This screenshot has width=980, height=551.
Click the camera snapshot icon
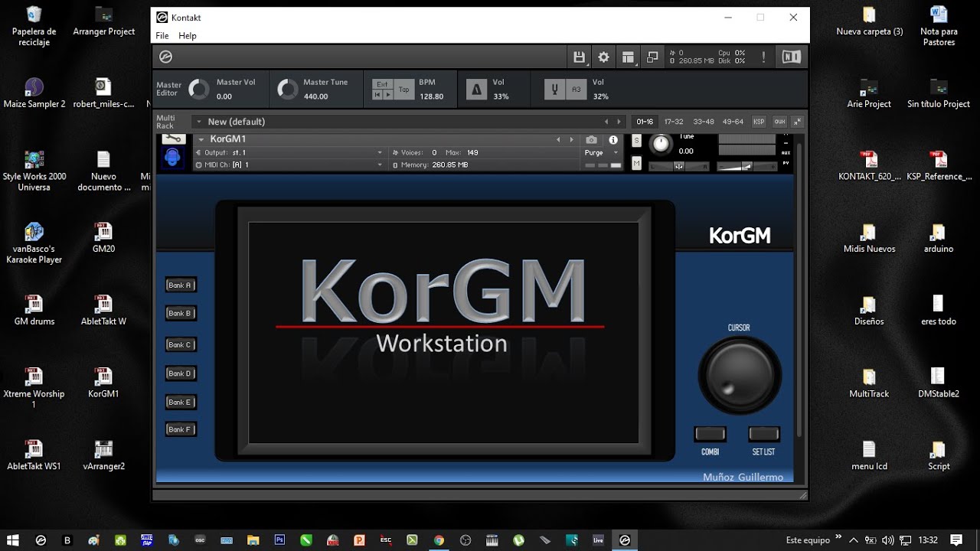tap(592, 140)
